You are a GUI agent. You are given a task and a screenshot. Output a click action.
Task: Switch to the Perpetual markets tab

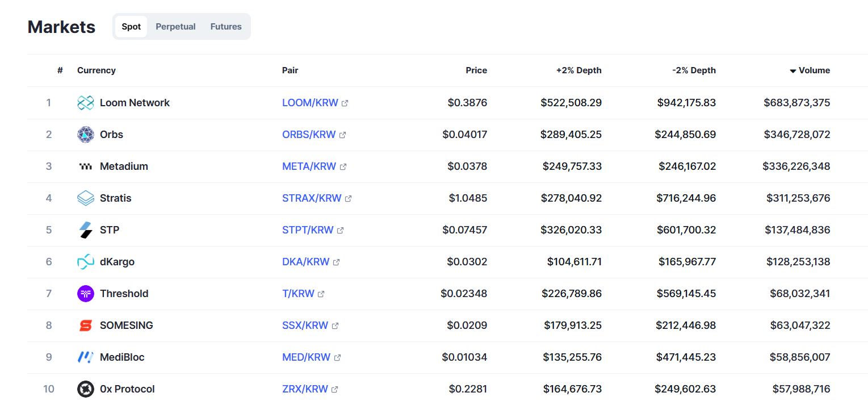(175, 27)
